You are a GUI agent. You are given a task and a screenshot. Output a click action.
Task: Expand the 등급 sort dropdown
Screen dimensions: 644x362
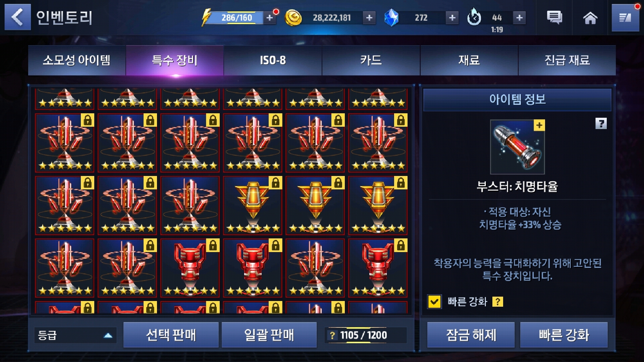click(75, 335)
